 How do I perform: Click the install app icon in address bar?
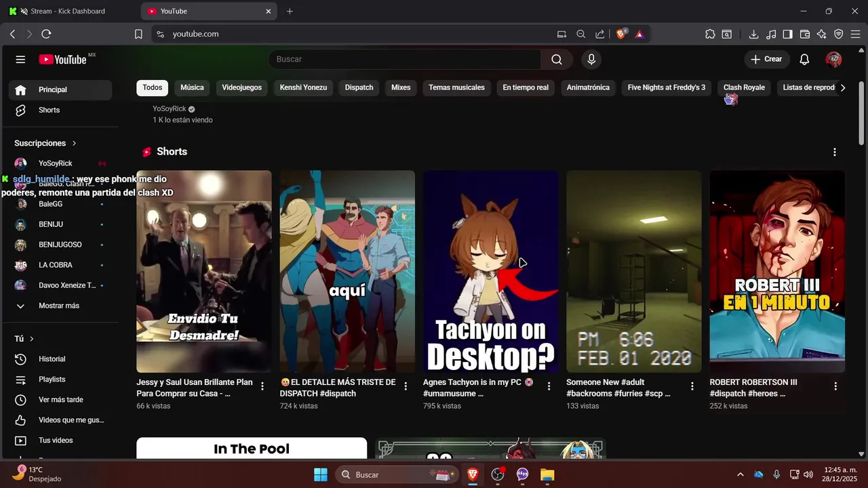(561, 34)
